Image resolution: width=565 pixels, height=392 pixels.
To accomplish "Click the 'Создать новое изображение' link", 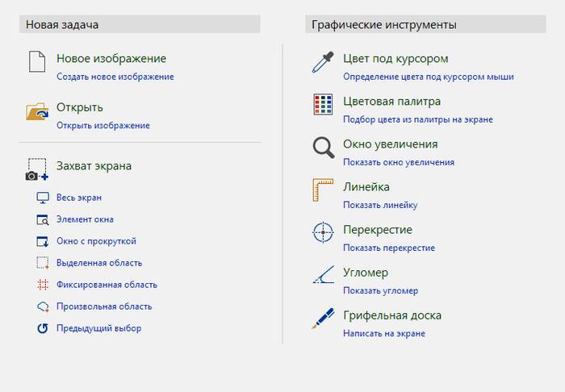I will tap(115, 77).
